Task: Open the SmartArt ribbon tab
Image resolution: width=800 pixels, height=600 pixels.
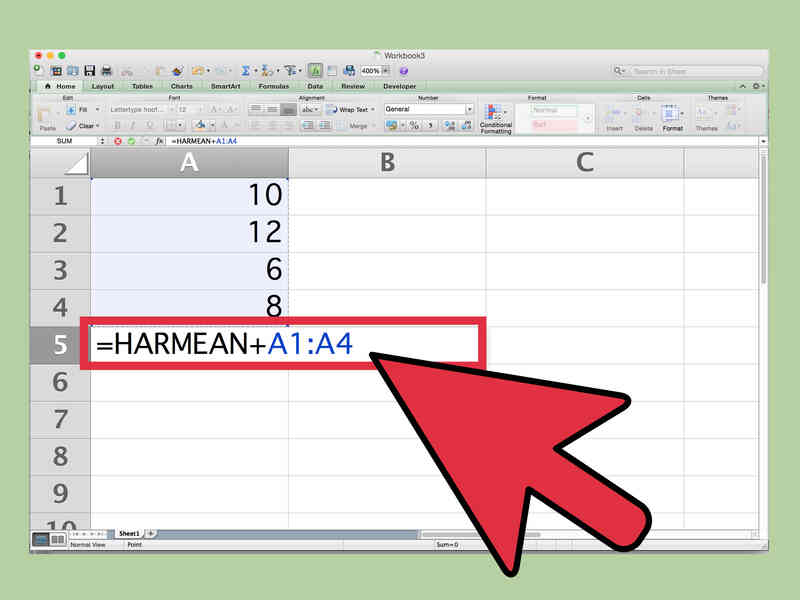Action: 226,86
